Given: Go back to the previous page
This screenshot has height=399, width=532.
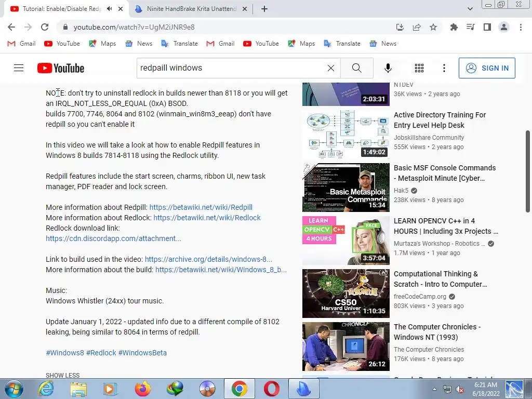Looking at the screenshot, I should (x=11, y=27).
